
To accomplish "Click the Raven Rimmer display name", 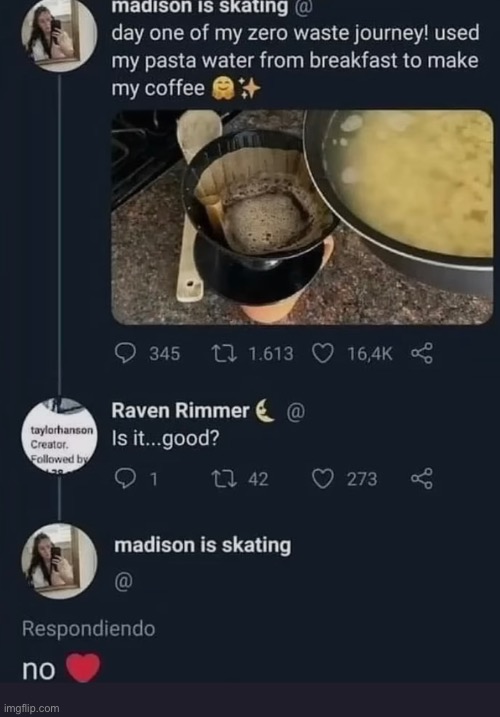I will click(180, 411).
